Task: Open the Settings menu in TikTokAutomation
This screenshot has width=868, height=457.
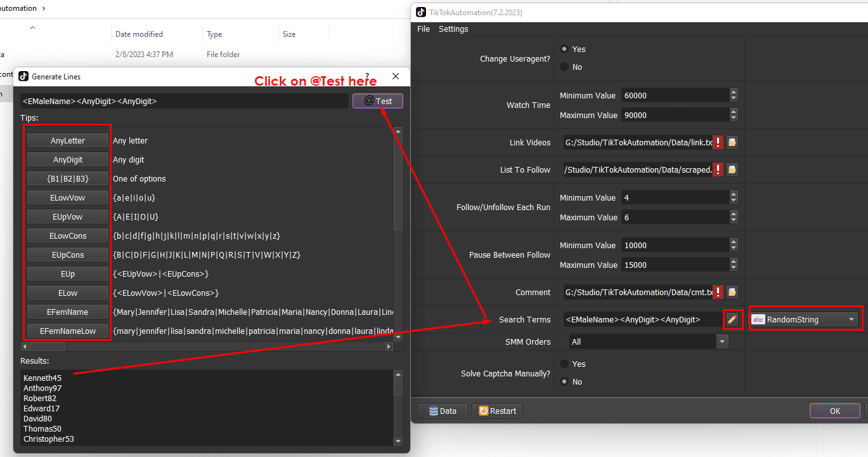Action: pyautogui.click(x=453, y=29)
